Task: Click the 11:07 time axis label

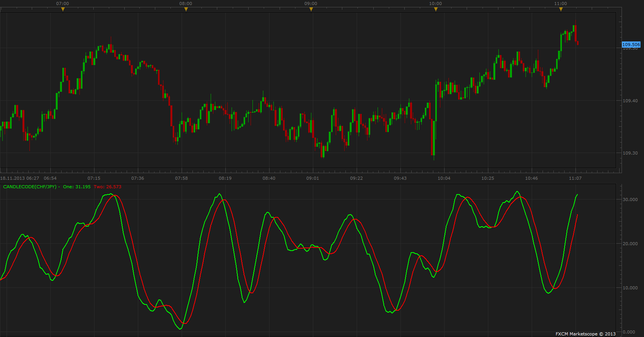Action: (575, 178)
